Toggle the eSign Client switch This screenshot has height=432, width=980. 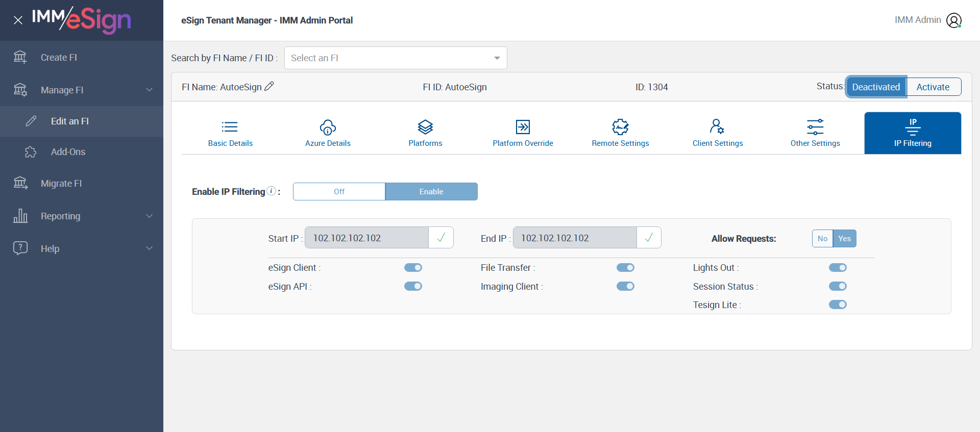pyautogui.click(x=413, y=268)
